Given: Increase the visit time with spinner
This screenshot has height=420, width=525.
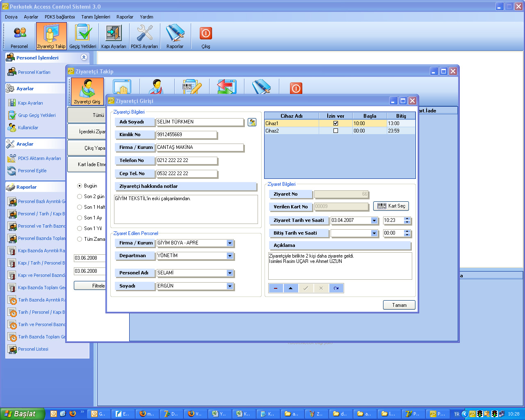Looking at the screenshot, I should tap(407, 219).
